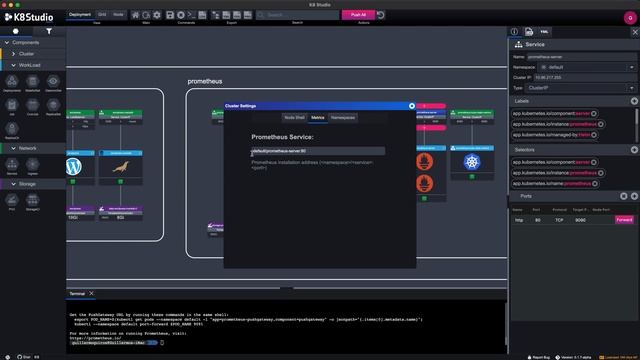Viewport: 640px width, 360px height.
Task: Click the Kubernetes wheel pod icon
Action: point(472,162)
